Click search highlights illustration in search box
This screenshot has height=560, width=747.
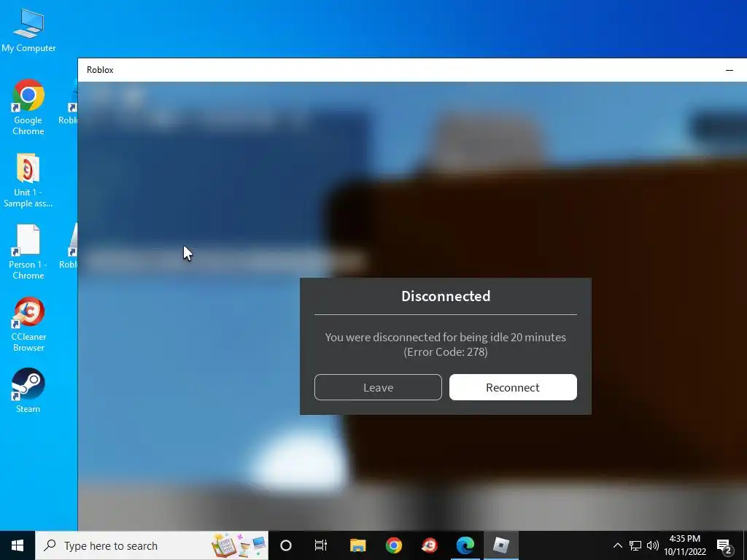coord(239,545)
